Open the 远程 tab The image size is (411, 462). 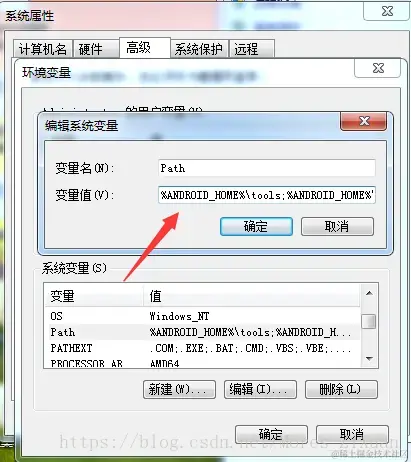[x=252, y=49]
